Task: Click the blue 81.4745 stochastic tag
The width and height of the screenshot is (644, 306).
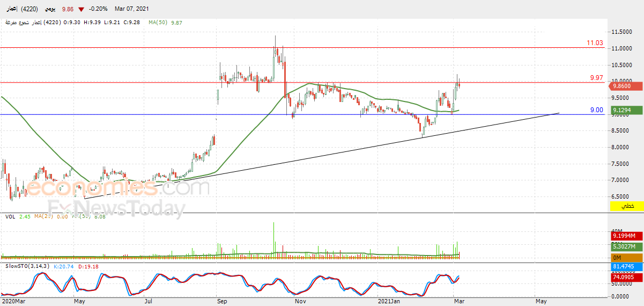Action: (x=626, y=266)
